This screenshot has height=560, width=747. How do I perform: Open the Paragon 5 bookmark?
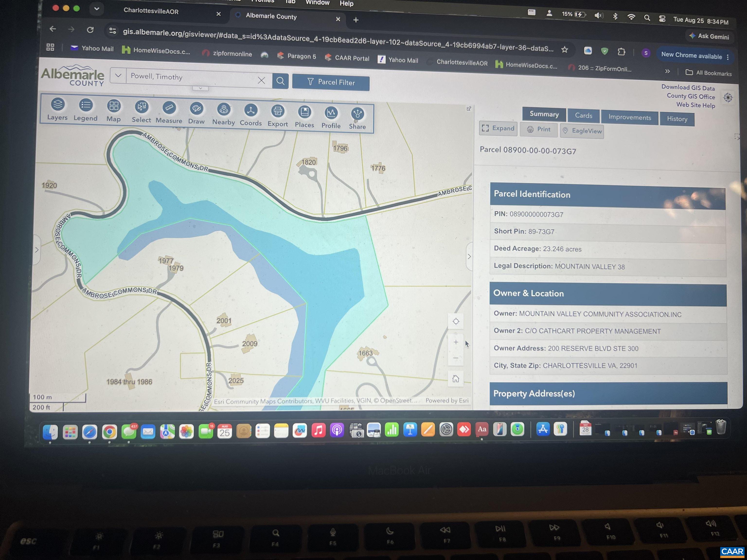tap(296, 56)
